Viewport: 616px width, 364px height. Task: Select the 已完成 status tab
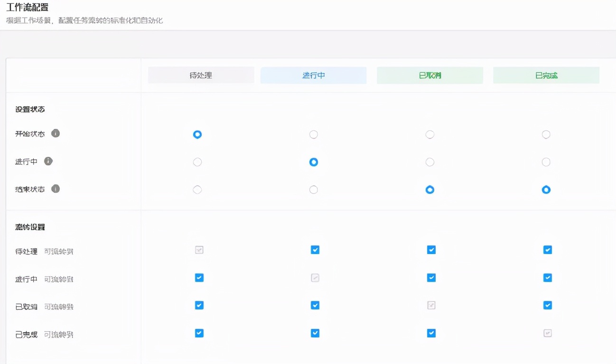pyautogui.click(x=546, y=75)
